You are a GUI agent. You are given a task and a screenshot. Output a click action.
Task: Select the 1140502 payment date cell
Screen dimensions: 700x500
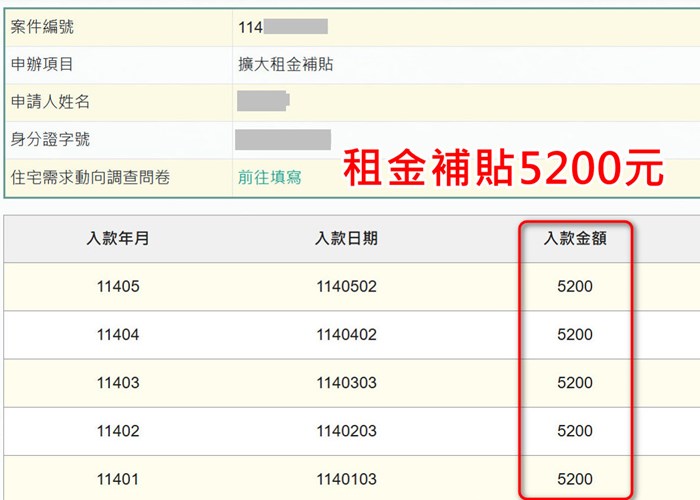(345, 287)
